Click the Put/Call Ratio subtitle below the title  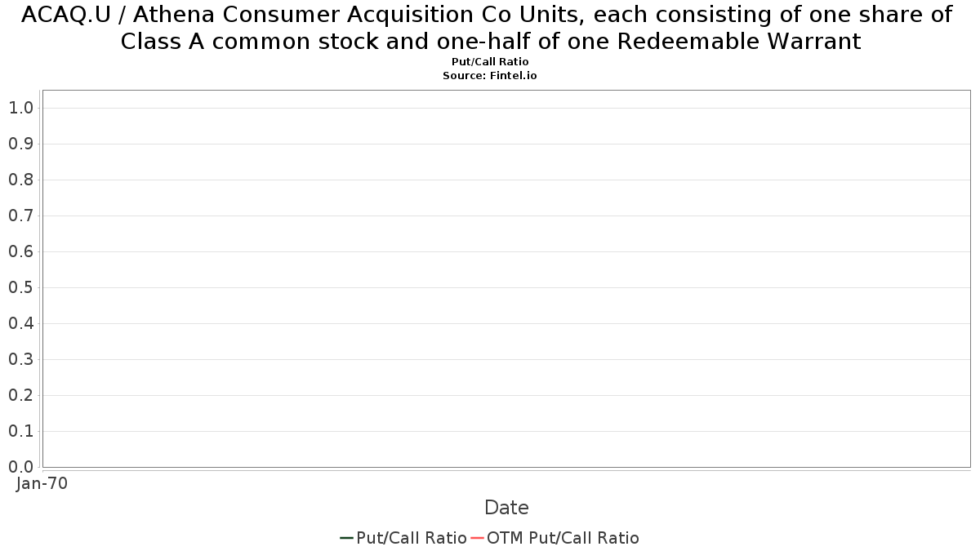(x=490, y=62)
